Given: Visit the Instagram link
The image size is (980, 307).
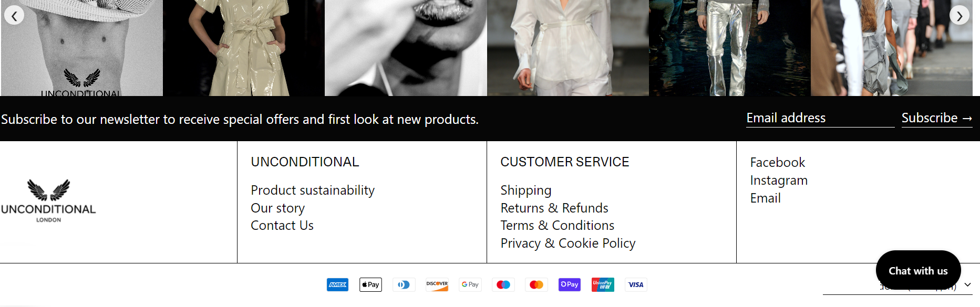Looking at the screenshot, I should 779,181.
